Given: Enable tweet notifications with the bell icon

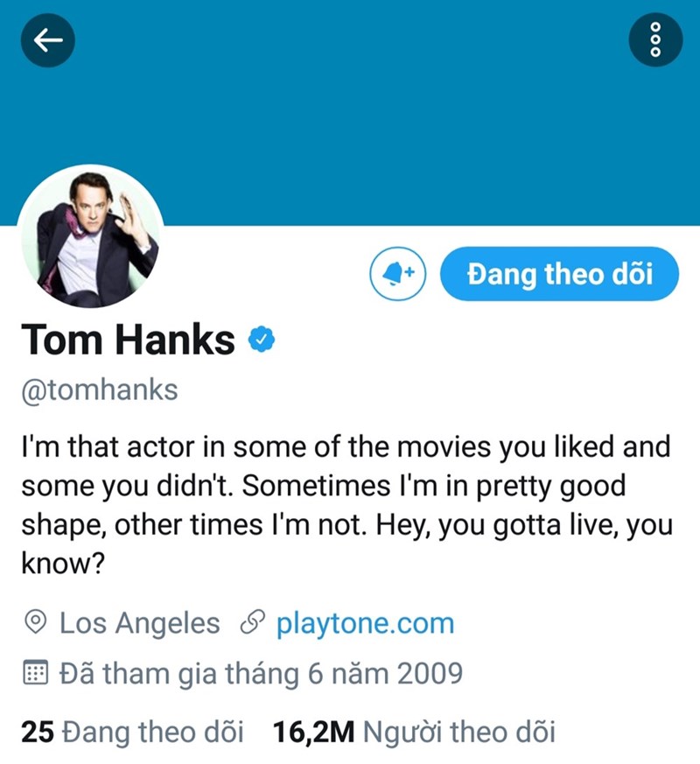Looking at the screenshot, I should tap(398, 275).
